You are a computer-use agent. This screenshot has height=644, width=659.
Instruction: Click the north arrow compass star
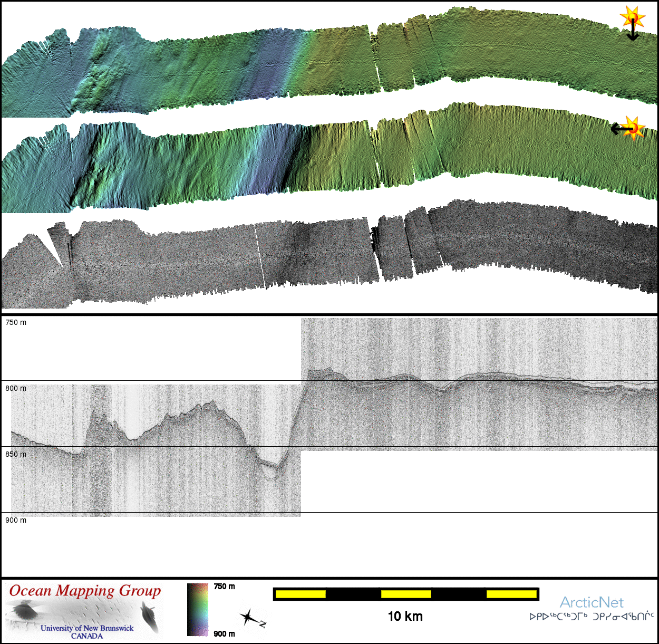tap(248, 617)
